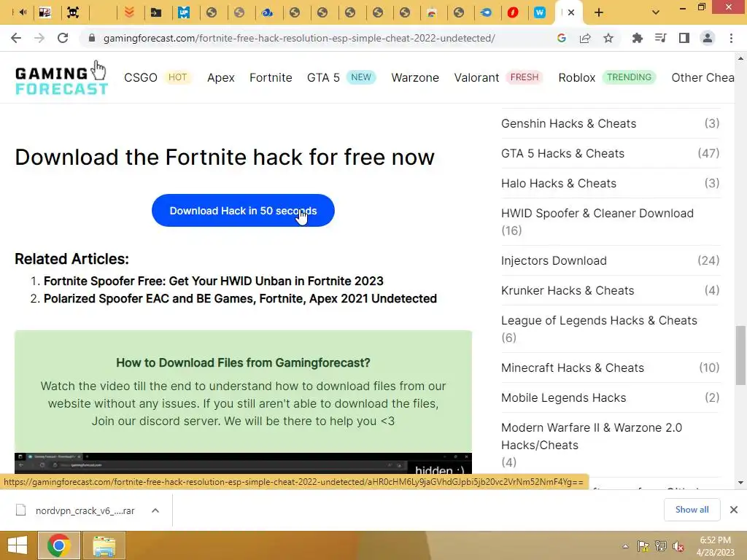Switch to the red O icon tab
The height and width of the screenshot is (560, 747).
tap(513, 12)
